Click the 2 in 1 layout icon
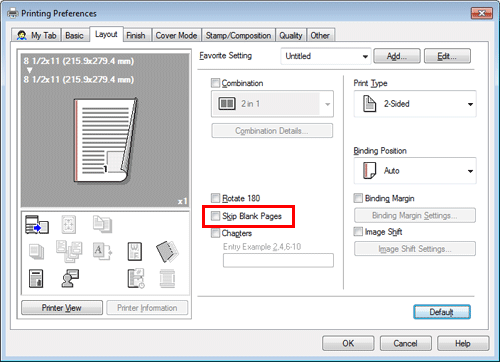The width and height of the screenshot is (500, 362). pyautogui.click(x=227, y=104)
